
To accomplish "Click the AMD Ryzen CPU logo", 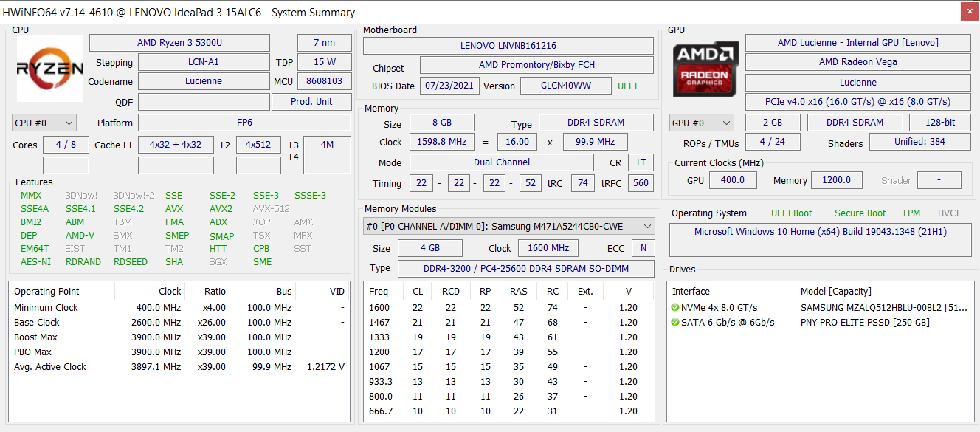I will click(49, 69).
